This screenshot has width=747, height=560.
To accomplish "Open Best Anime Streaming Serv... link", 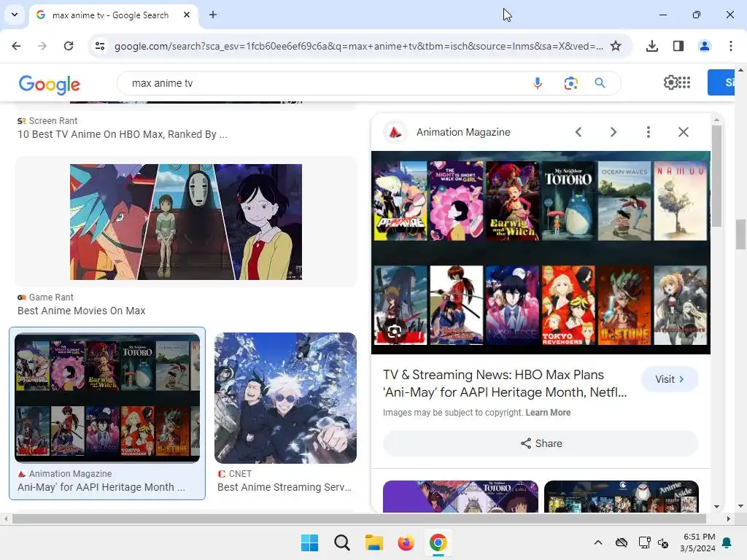I will click(285, 487).
